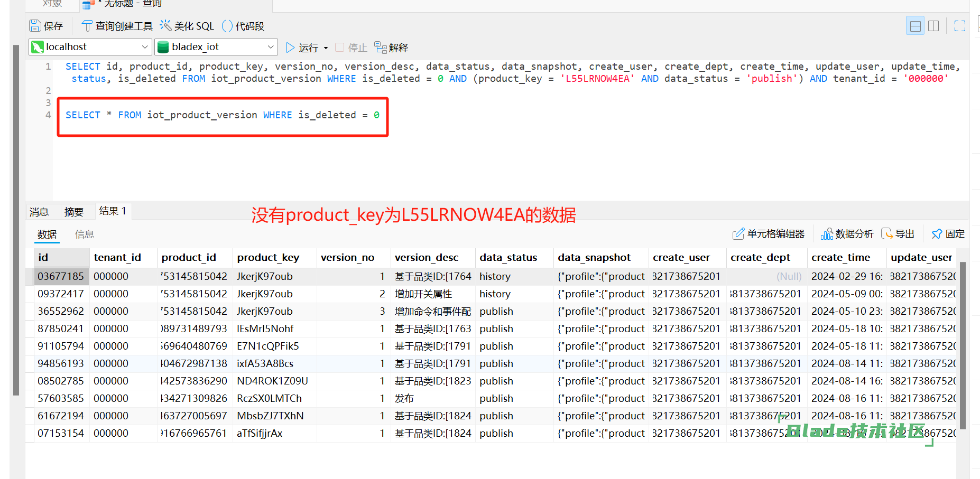
Task: Select product_key cell aTfSifjjrAx
Action: 274,433
